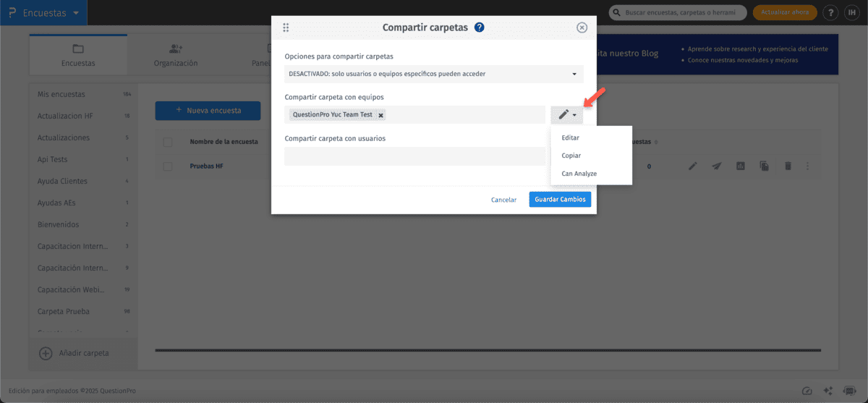The height and width of the screenshot is (403, 868).
Task: Save with Guardar Cambios button
Action: [560, 199]
